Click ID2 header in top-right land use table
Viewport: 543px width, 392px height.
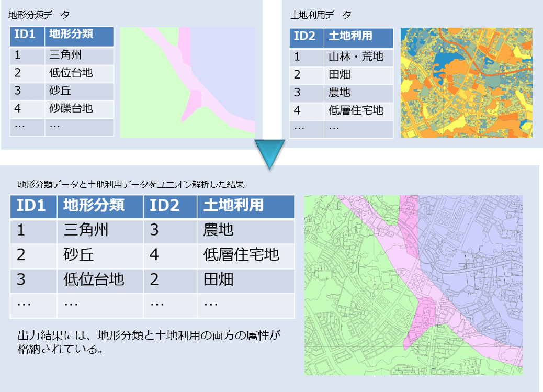305,36
